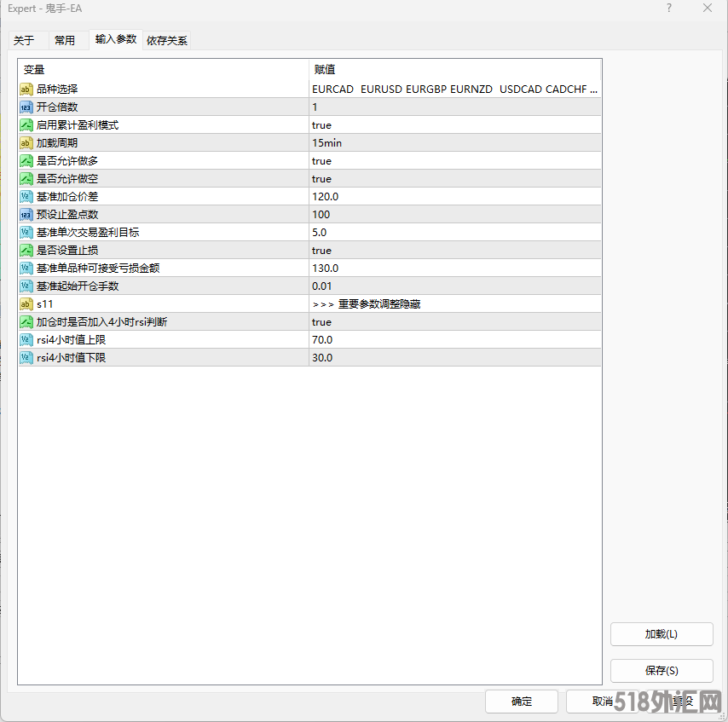Viewport: 728px width, 722px height.
Task: Click the bool icon beside 启用累计盈利模式
Action: [x=26, y=125]
